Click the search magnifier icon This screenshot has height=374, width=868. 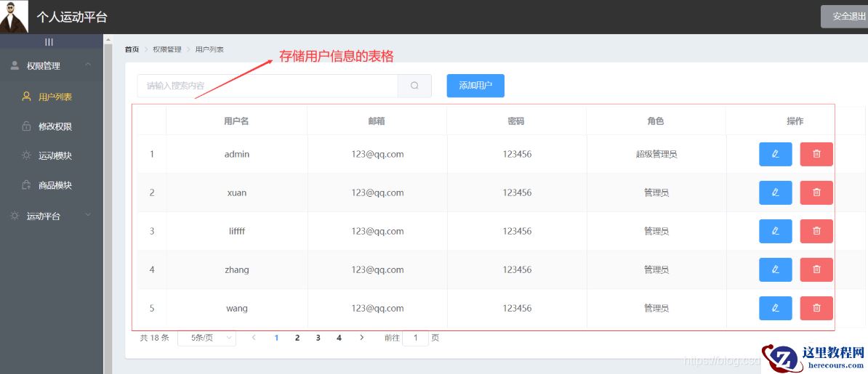click(x=414, y=86)
